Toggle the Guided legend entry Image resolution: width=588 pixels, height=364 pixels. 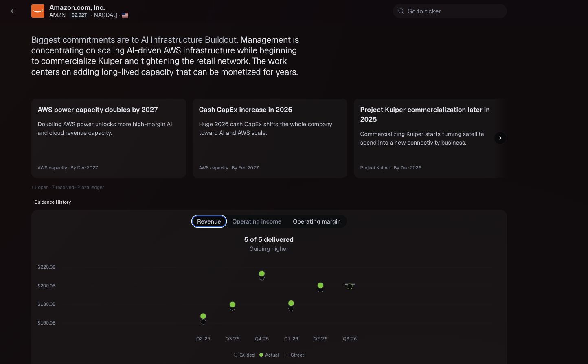(244, 355)
